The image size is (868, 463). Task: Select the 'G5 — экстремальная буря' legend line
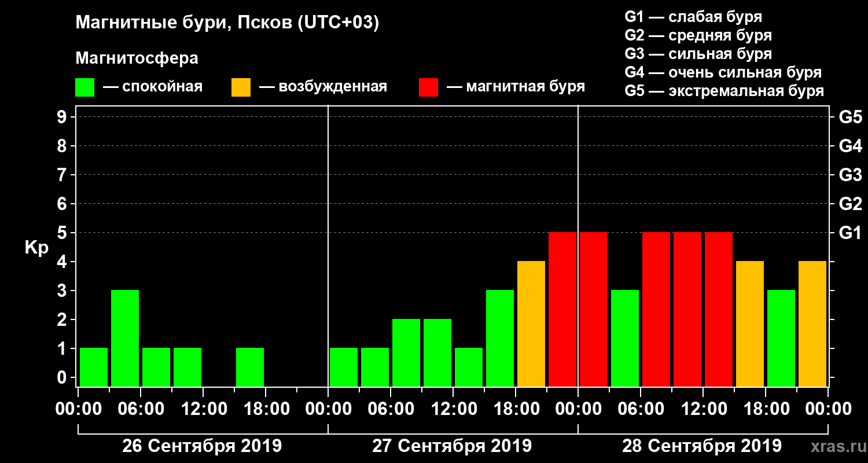coord(724,91)
